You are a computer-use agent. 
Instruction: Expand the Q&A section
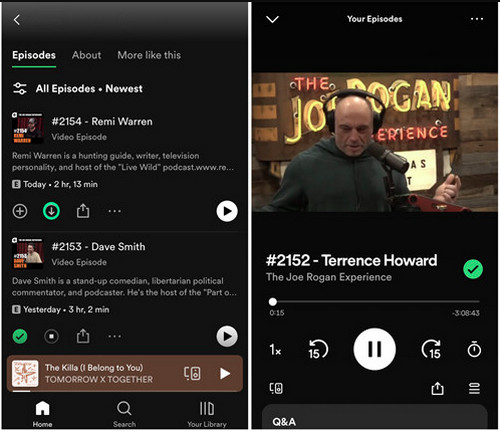tap(375, 417)
